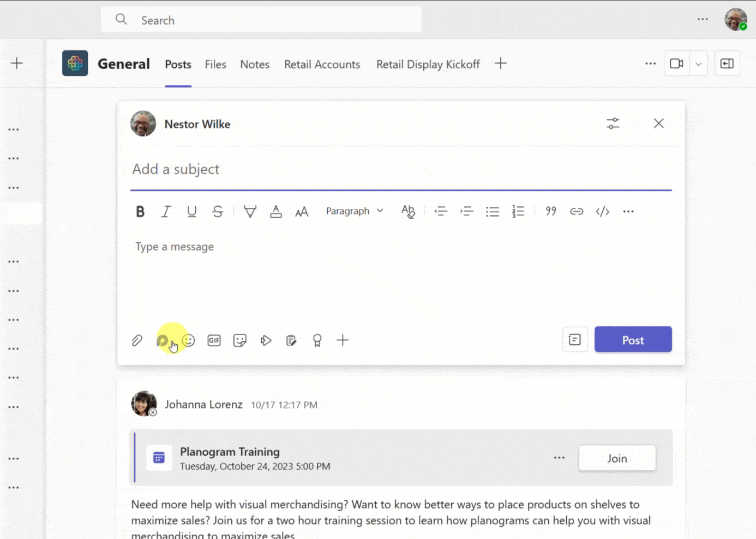Attach a file with the paperclip icon
Screen dimensions: 756x539
[x=137, y=340]
